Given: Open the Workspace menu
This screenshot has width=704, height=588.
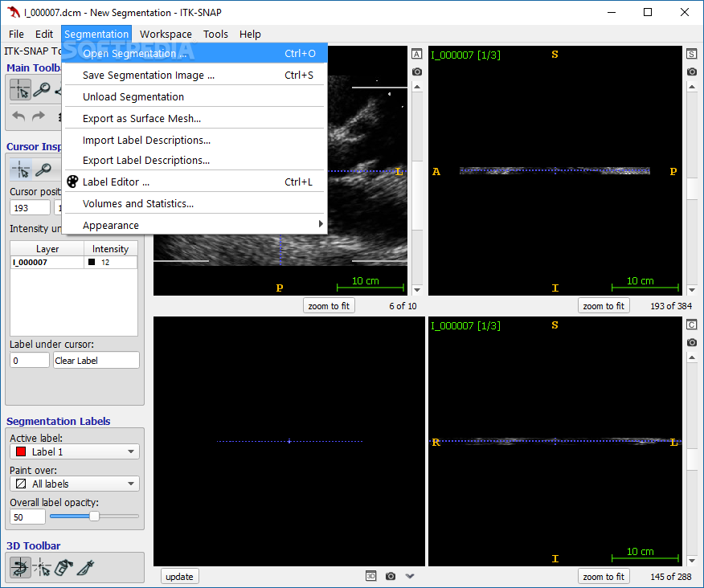Looking at the screenshot, I should point(166,34).
